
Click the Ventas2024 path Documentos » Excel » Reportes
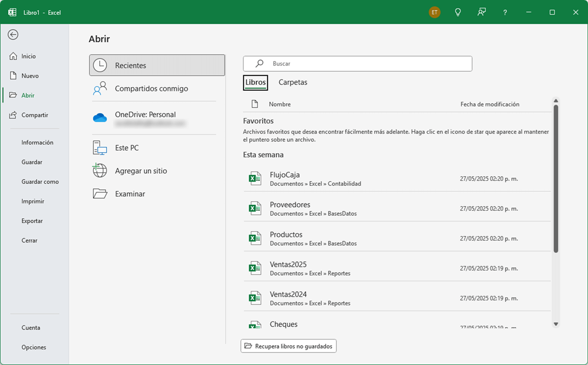click(310, 303)
